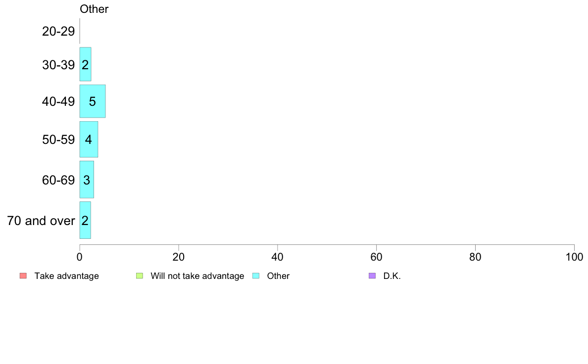Click the Take advantage legend text
Viewport: 588px width, 364px height.
67,276
